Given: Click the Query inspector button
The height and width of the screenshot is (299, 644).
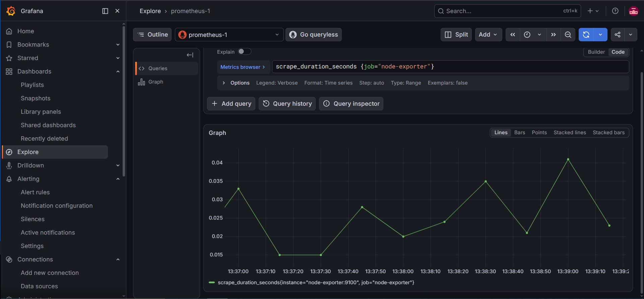Looking at the screenshot, I should click(351, 104).
